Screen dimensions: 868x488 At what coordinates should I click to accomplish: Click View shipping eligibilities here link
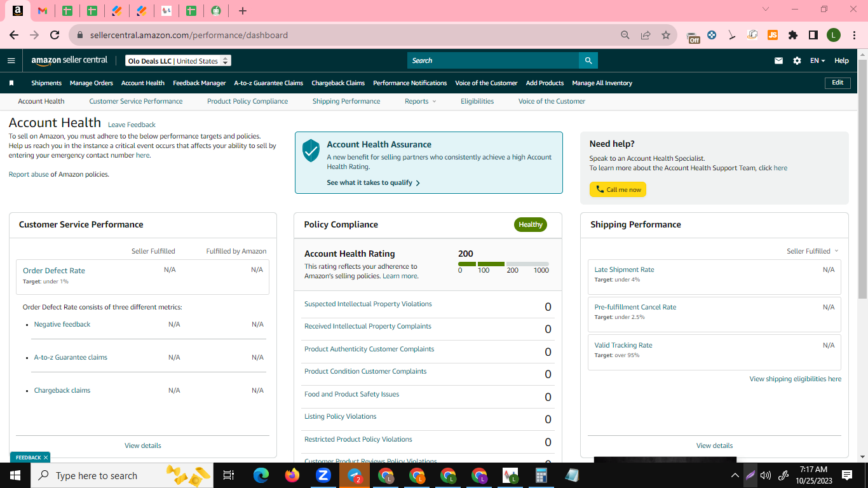(x=795, y=379)
